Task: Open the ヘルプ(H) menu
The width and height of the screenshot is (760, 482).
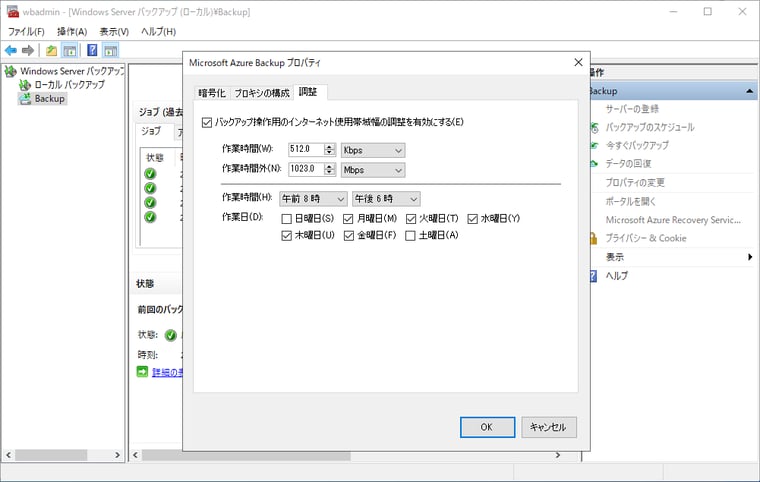Action: tap(158, 32)
